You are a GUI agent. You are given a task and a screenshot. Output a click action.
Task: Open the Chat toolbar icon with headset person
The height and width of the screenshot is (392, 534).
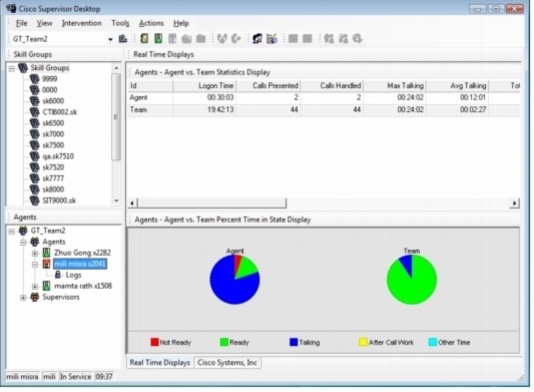coord(257,38)
